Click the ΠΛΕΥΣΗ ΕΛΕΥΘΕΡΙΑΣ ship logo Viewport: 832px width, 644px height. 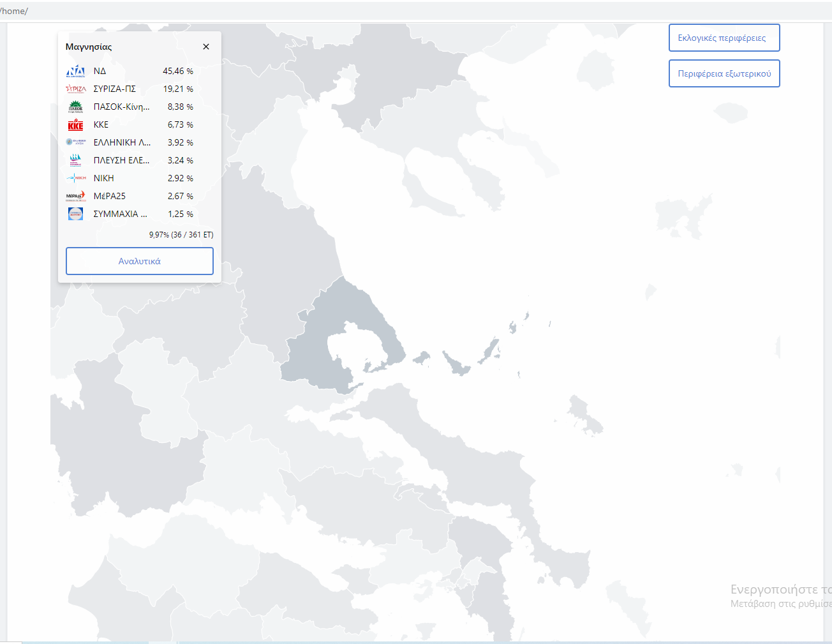point(75,160)
